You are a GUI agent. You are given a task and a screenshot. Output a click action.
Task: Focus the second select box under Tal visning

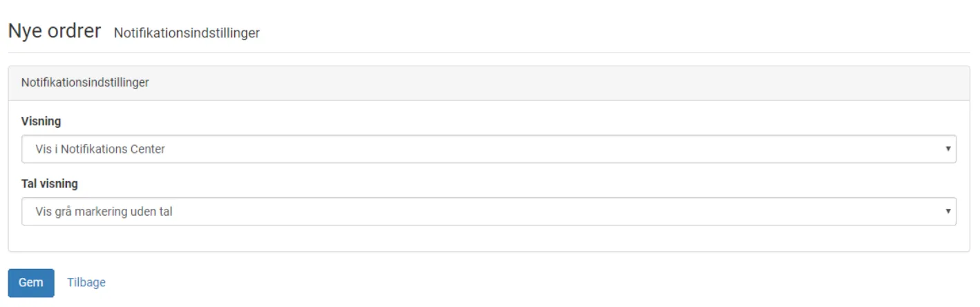click(x=489, y=212)
